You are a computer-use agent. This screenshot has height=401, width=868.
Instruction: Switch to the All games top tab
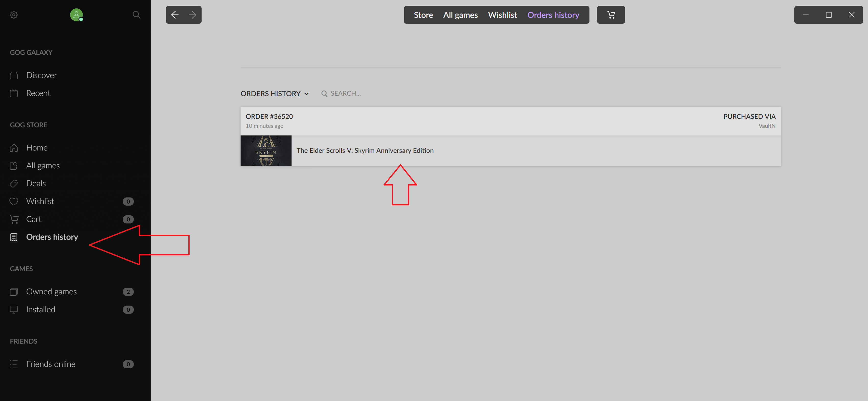pyautogui.click(x=460, y=15)
